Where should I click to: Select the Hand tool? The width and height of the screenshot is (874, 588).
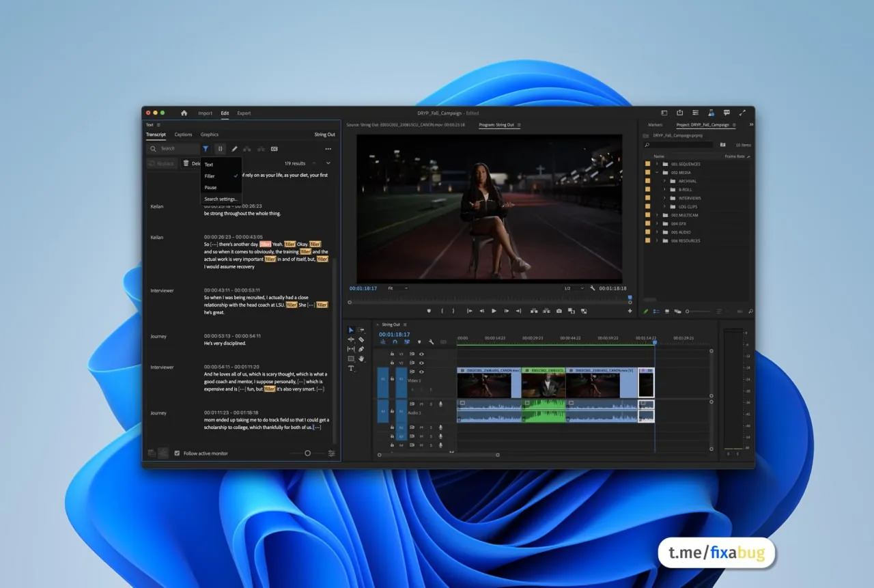(x=361, y=359)
